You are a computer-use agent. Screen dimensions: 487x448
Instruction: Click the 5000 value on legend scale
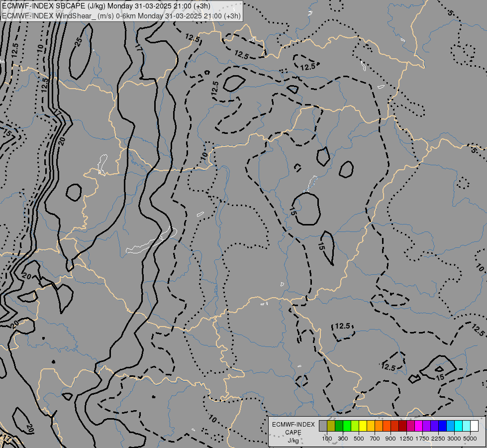pos(470,439)
